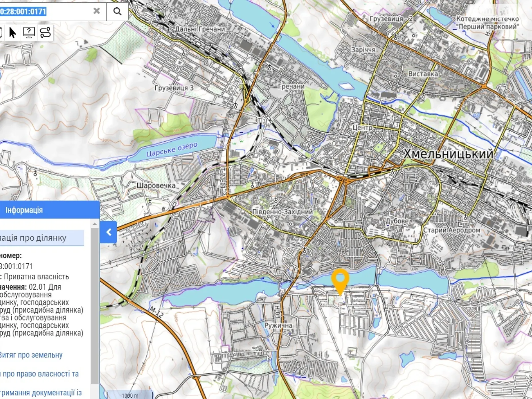Click the Хмельницький city label on map
Image resolution: width=532 pixels, height=399 pixels.
448,154
